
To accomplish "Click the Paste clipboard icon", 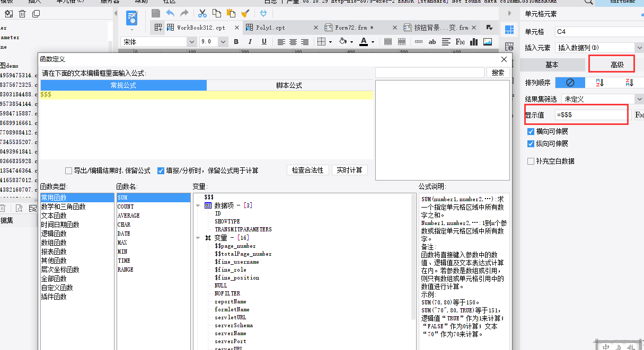I will point(231,13).
